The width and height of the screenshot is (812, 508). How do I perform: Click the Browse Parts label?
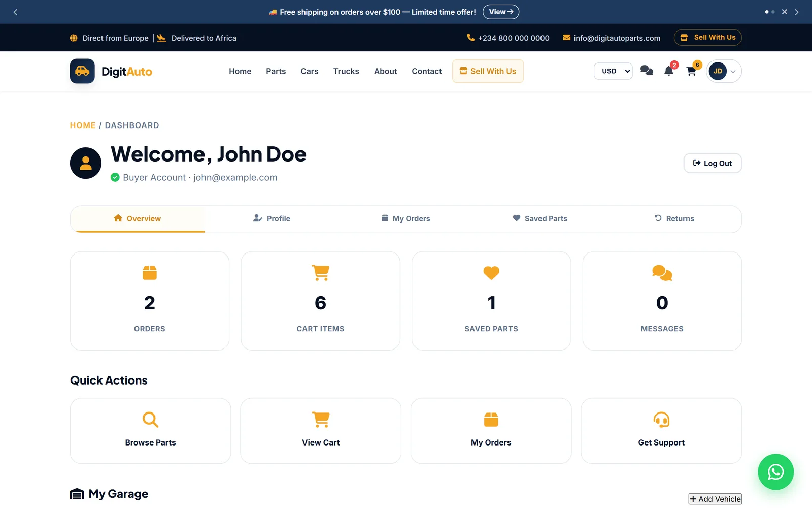(151, 443)
